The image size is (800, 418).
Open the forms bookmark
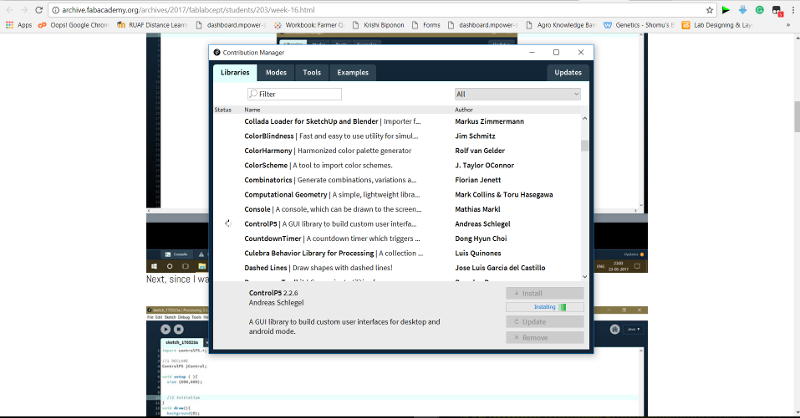426,24
